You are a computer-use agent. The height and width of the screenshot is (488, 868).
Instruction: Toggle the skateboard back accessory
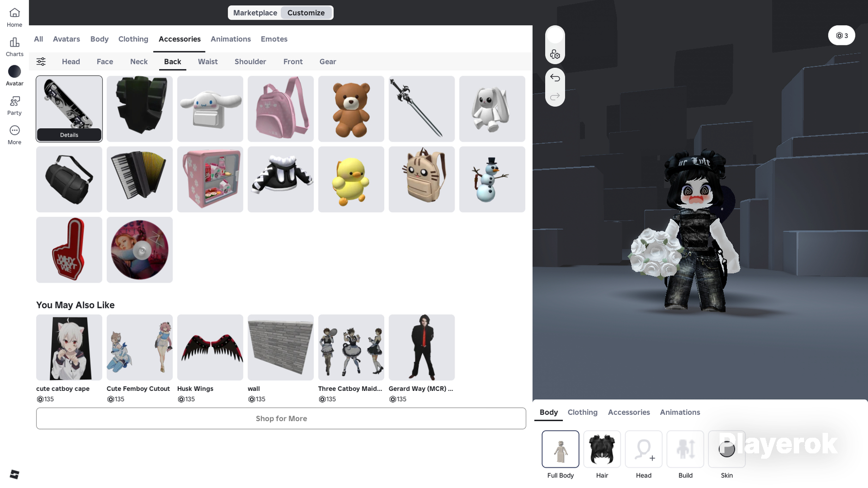[x=69, y=102]
